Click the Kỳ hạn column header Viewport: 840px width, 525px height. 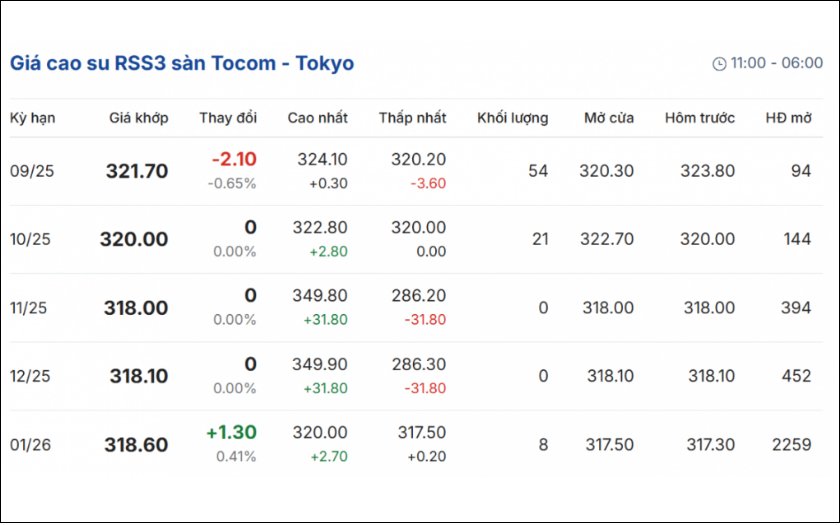pyautogui.click(x=33, y=118)
